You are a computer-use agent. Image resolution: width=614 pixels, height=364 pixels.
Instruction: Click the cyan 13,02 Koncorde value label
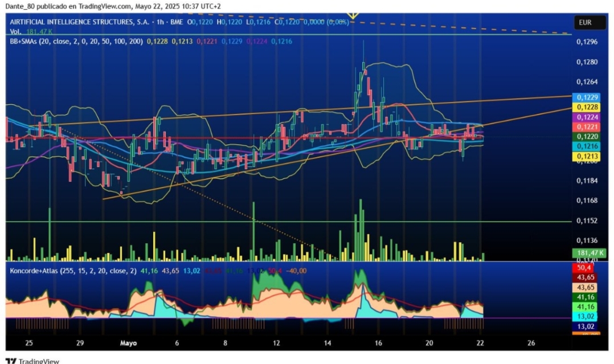click(x=586, y=317)
